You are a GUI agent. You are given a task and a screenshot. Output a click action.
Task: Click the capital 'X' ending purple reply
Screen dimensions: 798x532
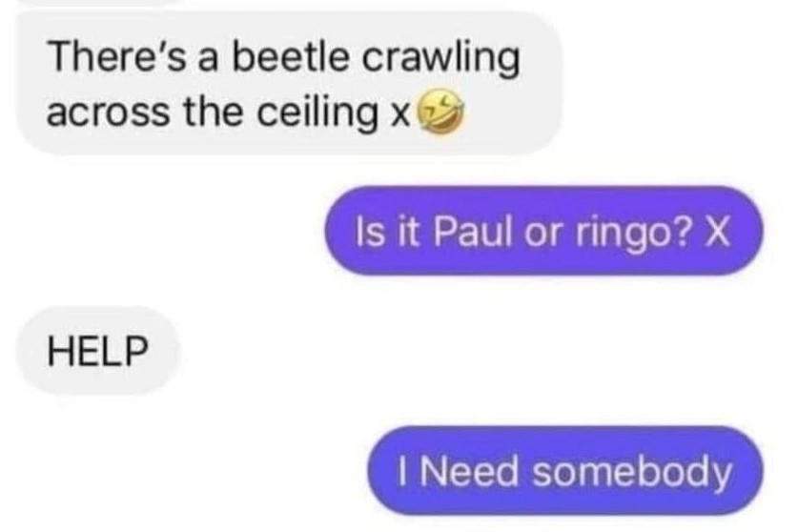[x=716, y=232]
